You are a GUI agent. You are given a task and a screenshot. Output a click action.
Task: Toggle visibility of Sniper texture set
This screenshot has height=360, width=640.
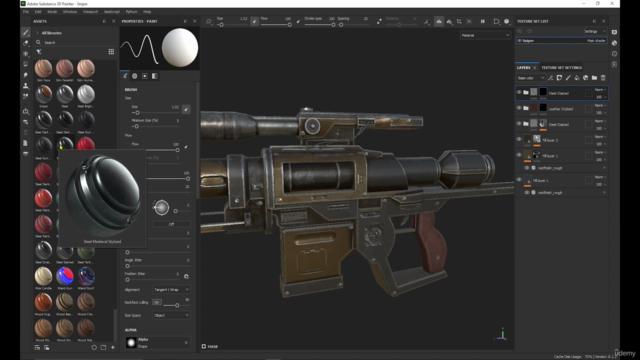[520, 40]
